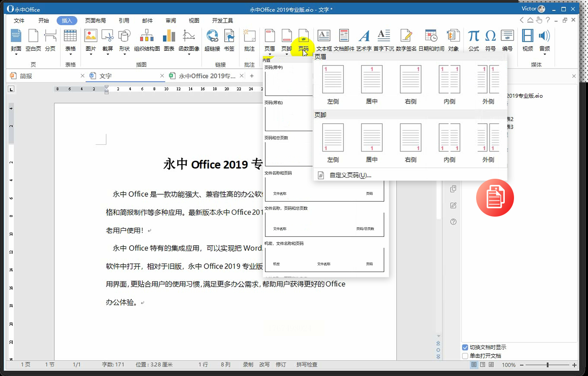This screenshot has height=376, width=588.
Task: Expand the 音频 dropdown arrow
Action: (544, 55)
